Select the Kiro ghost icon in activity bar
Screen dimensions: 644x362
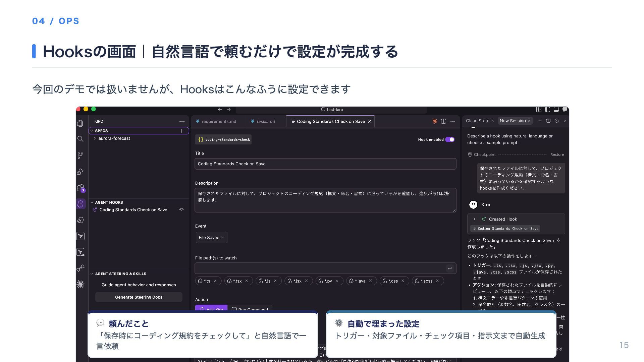80,204
